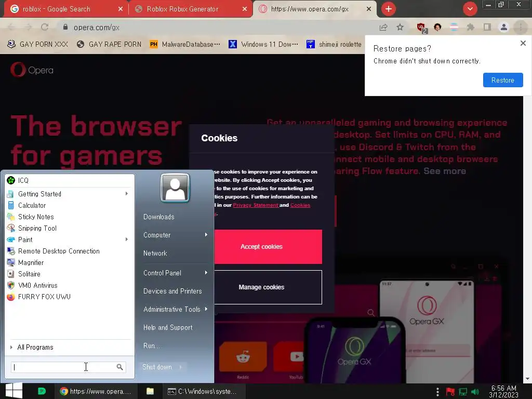The image size is (532, 399).
Task: Click the address bar URL field
Action: pos(217,27)
